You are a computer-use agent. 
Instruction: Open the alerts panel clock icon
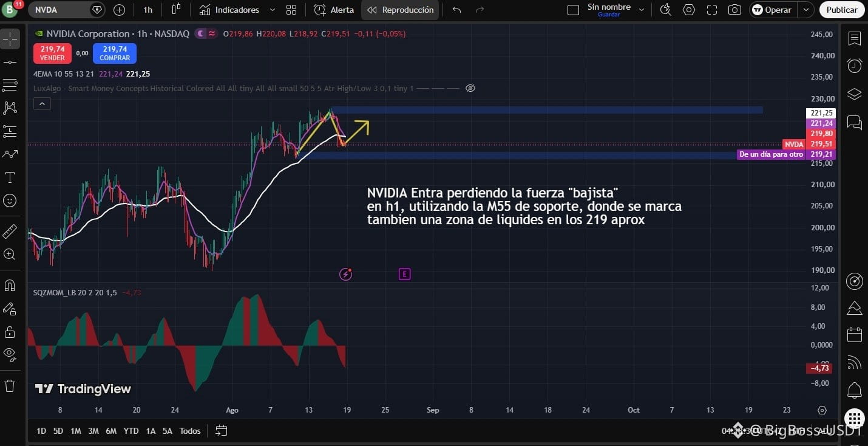tap(855, 66)
